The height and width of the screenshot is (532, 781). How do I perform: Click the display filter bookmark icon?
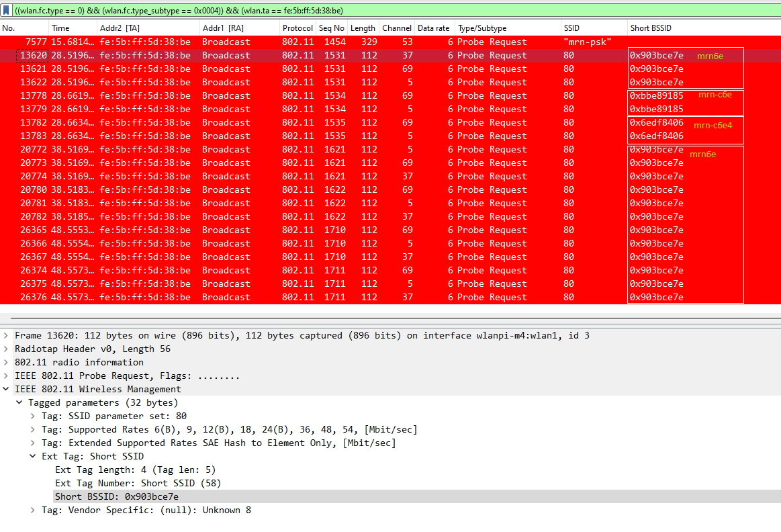tap(6, 10)
